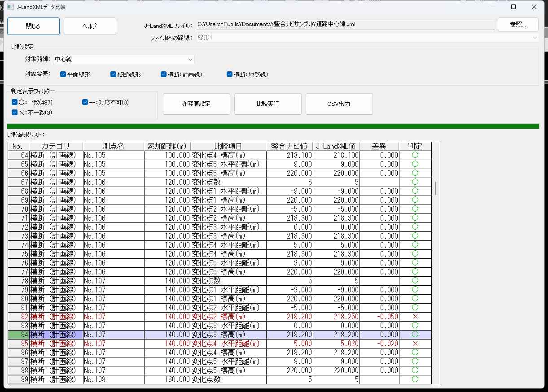Click the 差異 column header
The height and width of the screenshot is (392, 548).
pyautogui.click(x=379, y=146)
